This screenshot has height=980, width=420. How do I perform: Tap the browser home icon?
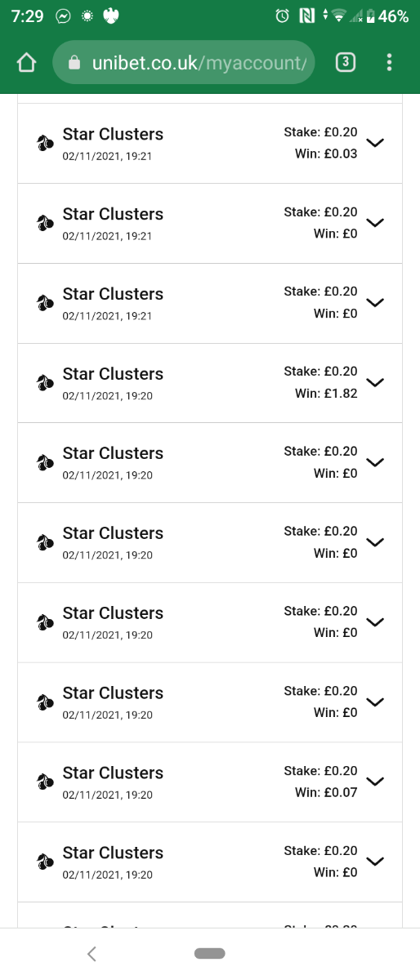tap(27, 63)
